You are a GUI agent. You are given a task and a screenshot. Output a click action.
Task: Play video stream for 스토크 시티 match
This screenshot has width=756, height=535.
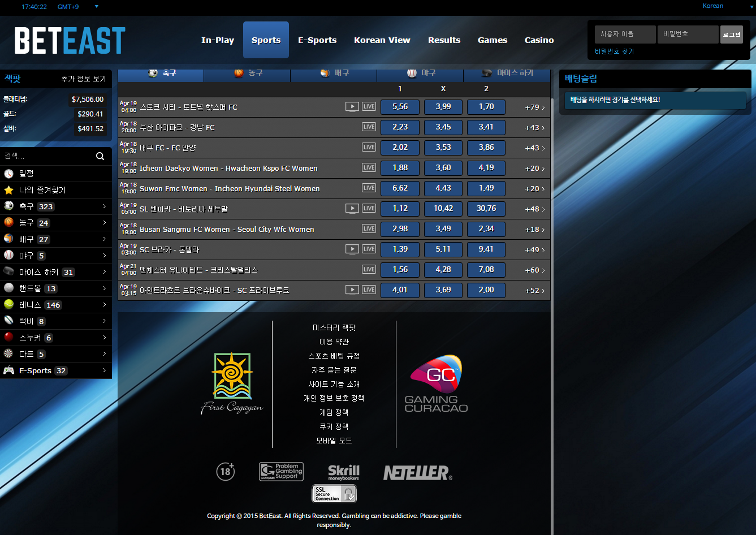click(352, 106)
